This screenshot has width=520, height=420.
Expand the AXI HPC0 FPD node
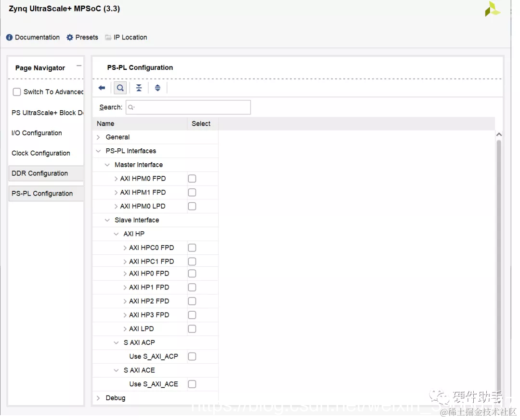pyautogui.click(x=125, y=248)
